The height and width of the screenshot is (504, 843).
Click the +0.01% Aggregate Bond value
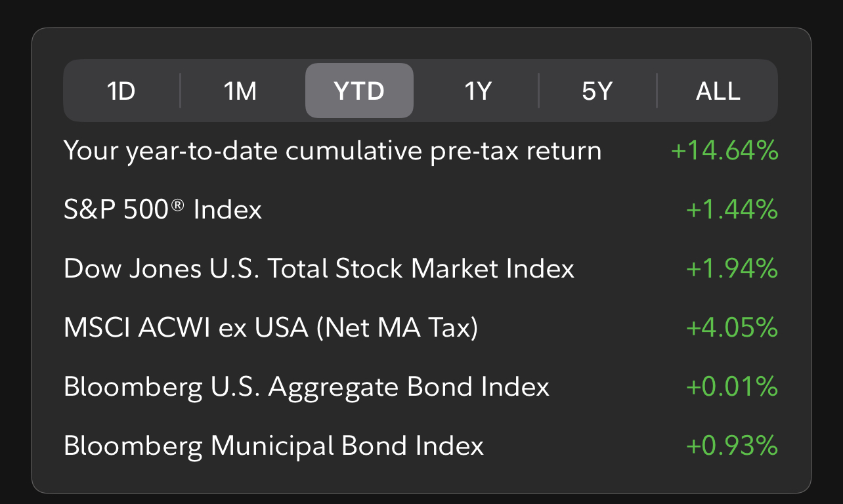pos(731,387)
